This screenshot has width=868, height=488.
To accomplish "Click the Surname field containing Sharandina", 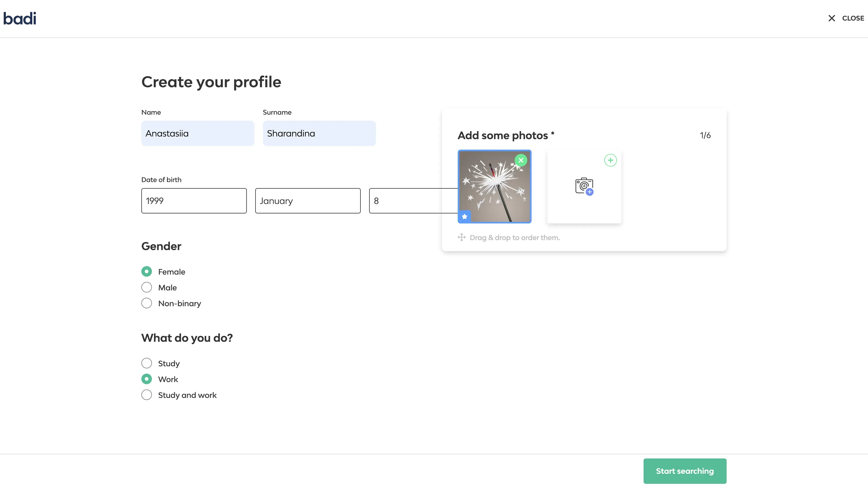I will pos(319,133).
